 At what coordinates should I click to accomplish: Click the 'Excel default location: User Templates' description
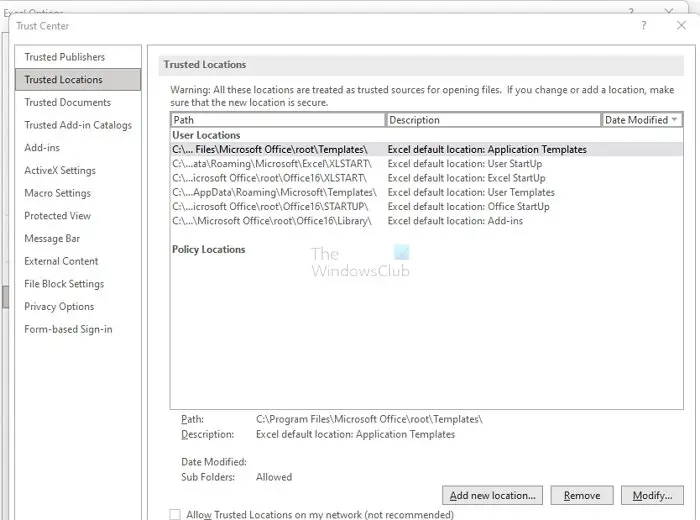(x=471, y=192)
